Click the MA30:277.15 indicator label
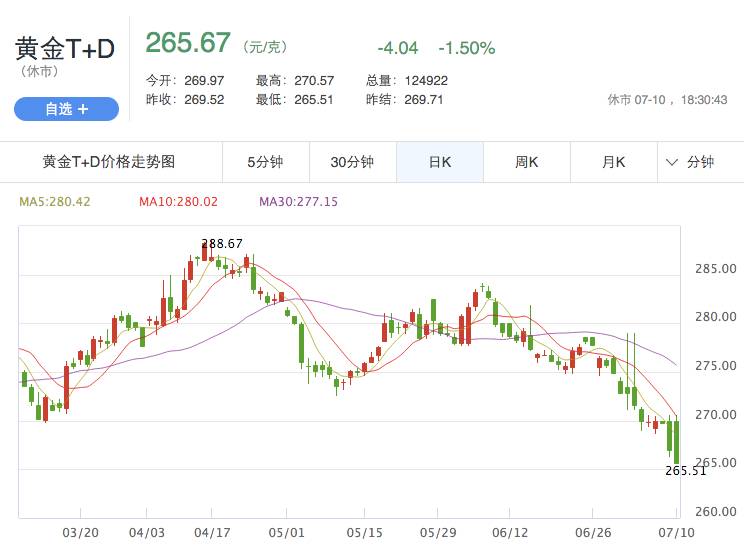This screenshot has height=545, width=744. point(298,202)
